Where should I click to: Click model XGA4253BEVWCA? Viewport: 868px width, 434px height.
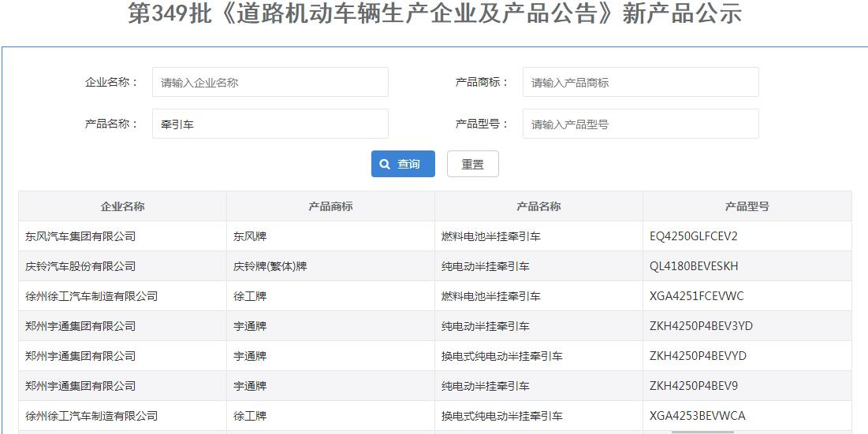click(698, 416)
